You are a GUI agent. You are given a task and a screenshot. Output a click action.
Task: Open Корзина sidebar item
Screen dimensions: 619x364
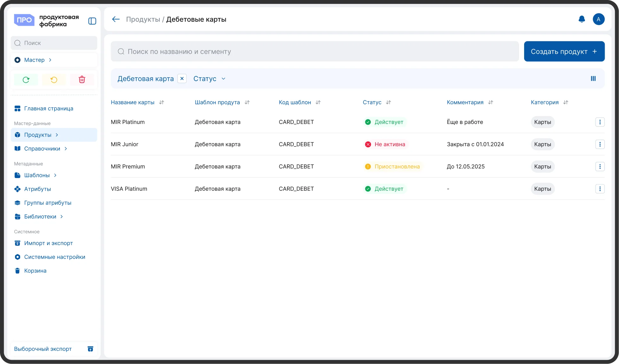pyautogui.click(x=54, y=271)
